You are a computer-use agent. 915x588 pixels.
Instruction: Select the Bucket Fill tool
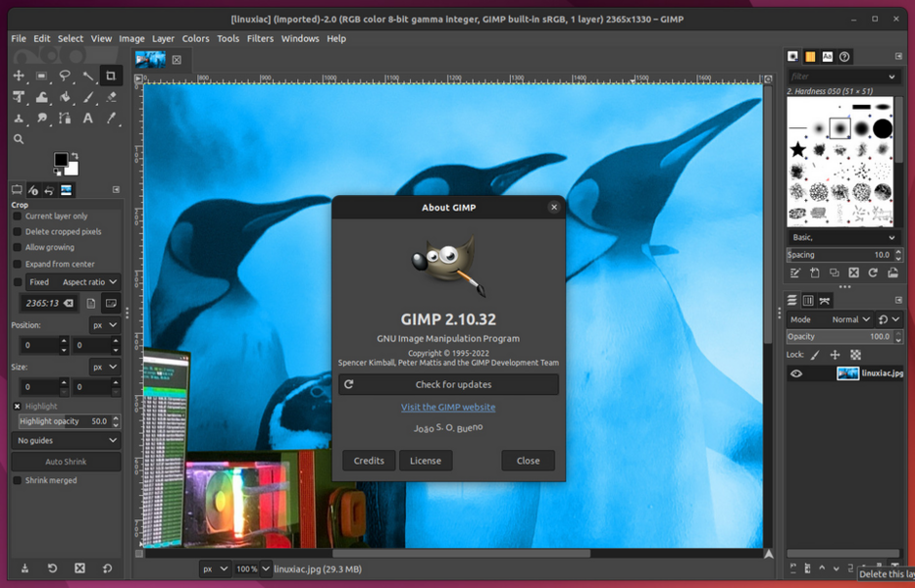(65, 97)
